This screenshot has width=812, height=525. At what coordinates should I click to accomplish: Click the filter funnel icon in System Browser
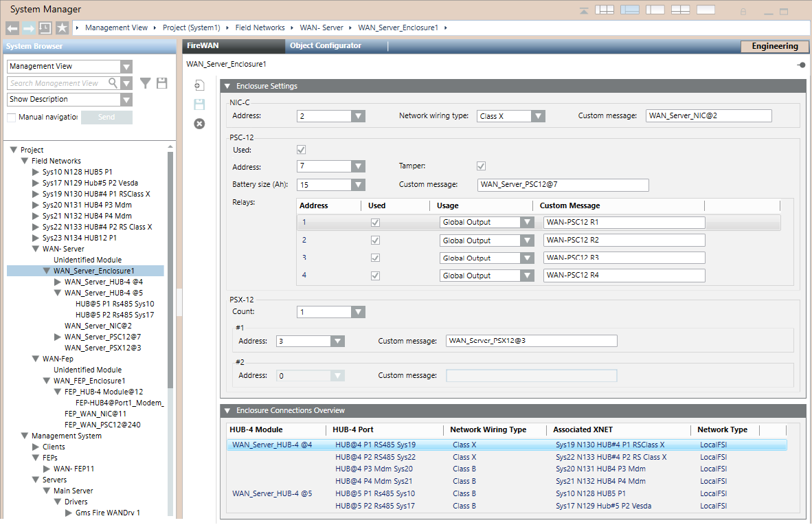click(x=146, y=83)
